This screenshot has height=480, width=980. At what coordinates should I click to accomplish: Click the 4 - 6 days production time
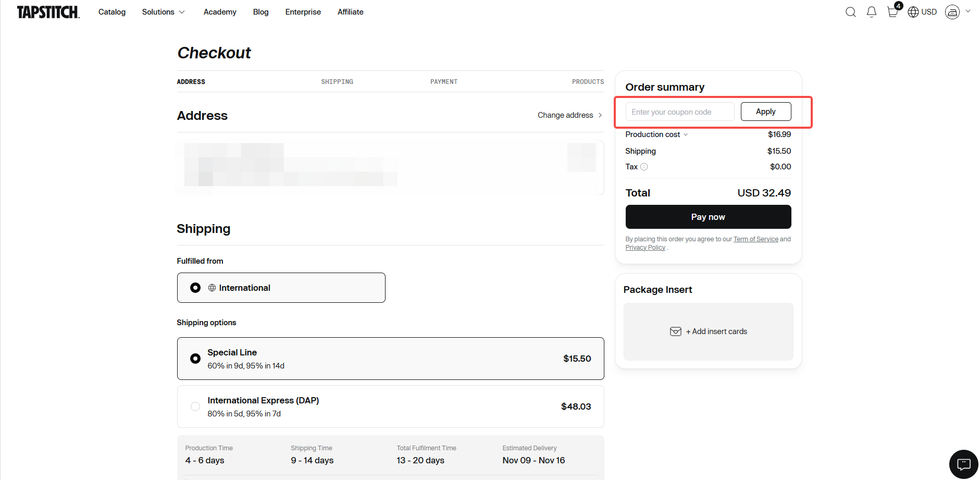point(205,460)
